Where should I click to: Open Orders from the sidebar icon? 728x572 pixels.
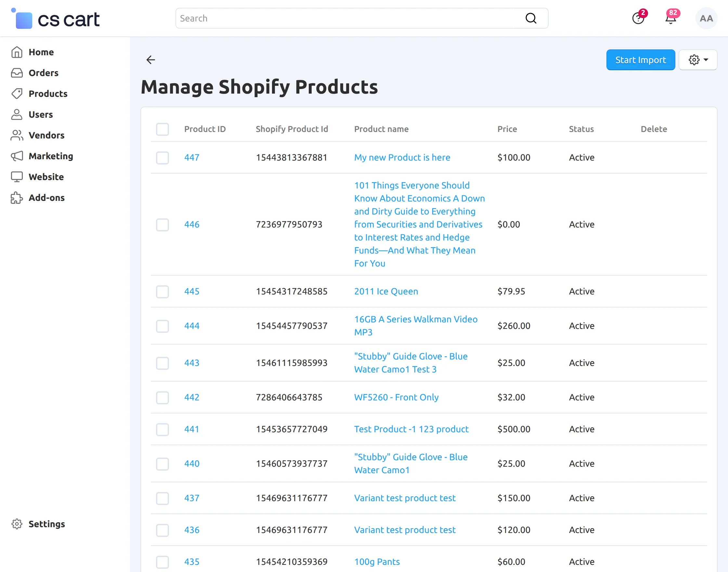pos(17,73)
